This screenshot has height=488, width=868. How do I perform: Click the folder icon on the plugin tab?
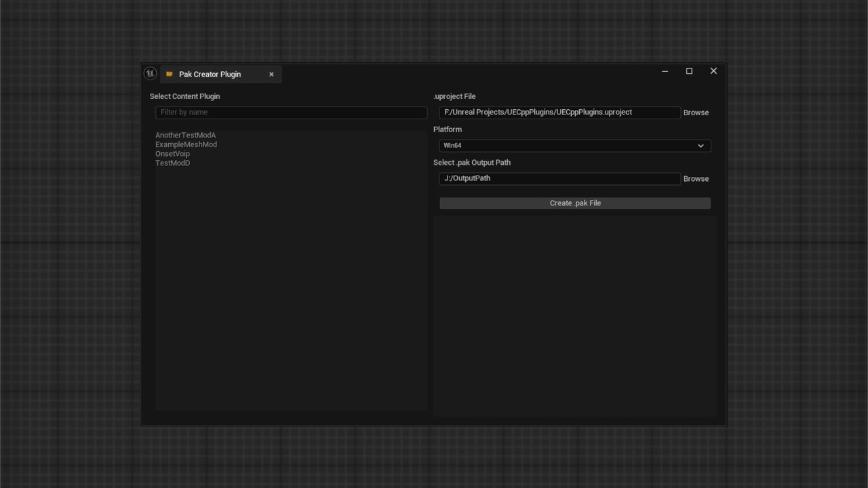[169, 74]
